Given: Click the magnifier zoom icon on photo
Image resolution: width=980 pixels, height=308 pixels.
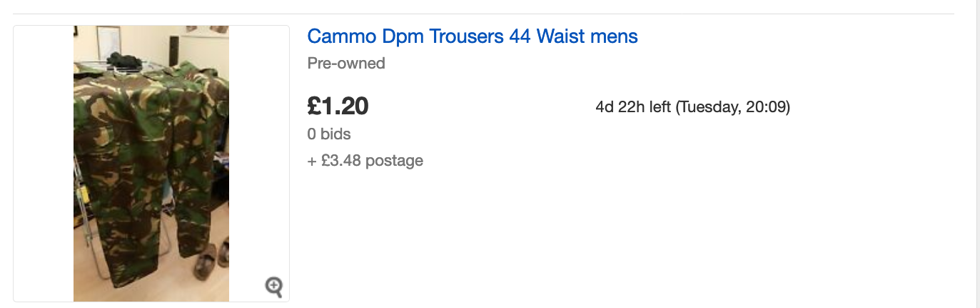Looking at the screenshot, I should click(x=274, y=287).
